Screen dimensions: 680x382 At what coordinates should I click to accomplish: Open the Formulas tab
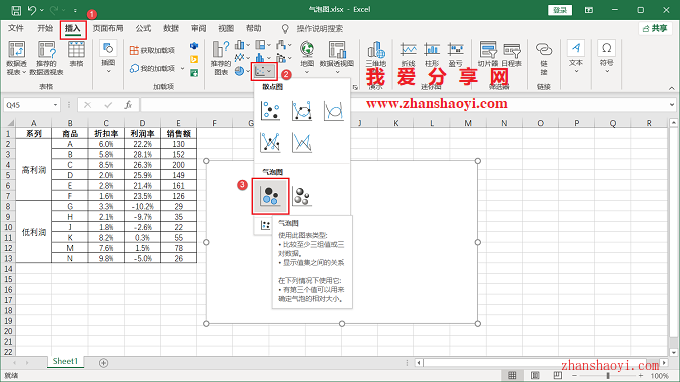pyautogui.click(x=143, y=29)
